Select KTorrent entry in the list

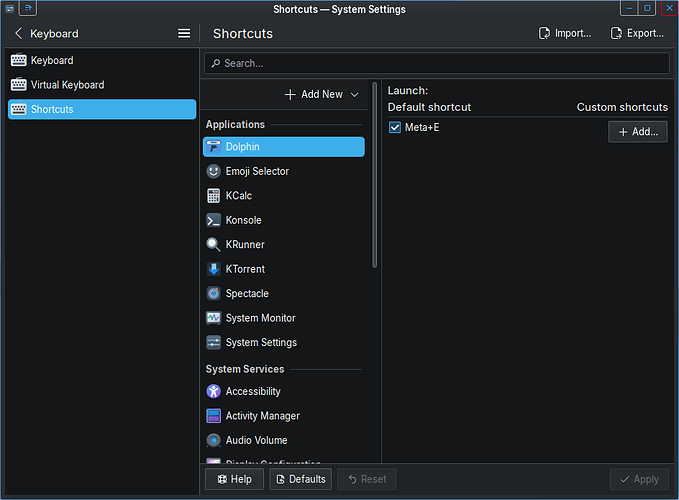pos(284,269)
